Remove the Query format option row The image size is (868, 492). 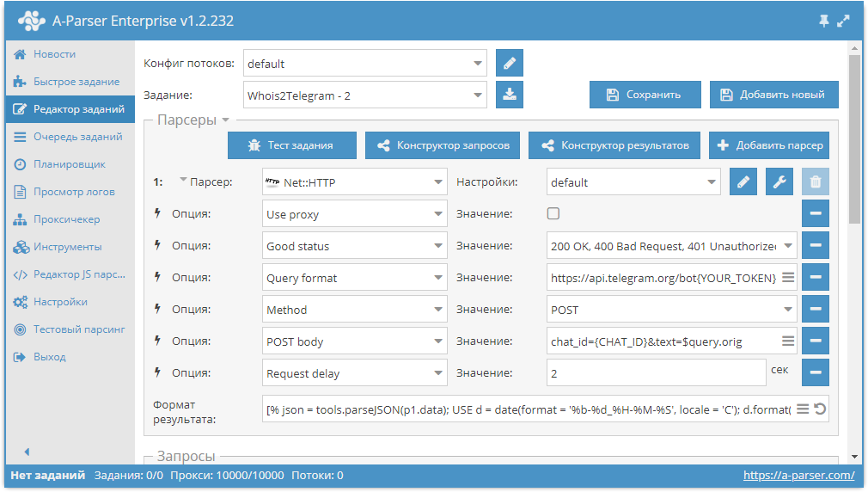(816, 277)
